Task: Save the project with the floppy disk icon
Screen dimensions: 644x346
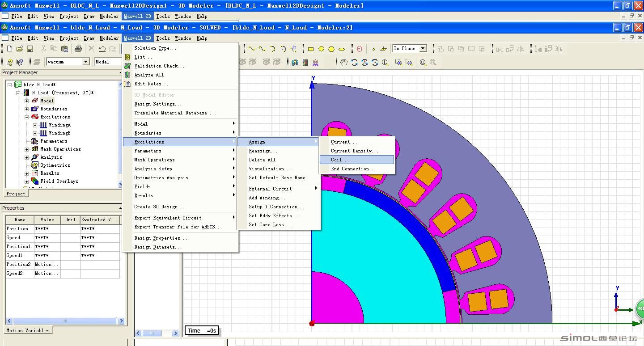Action: (x=30, y=49)
